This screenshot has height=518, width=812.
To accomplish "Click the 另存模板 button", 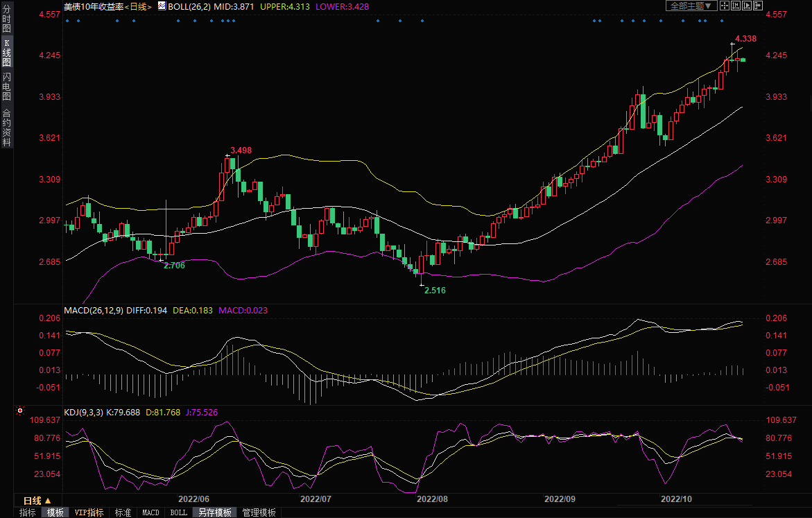I will click(x=214, y=512).
